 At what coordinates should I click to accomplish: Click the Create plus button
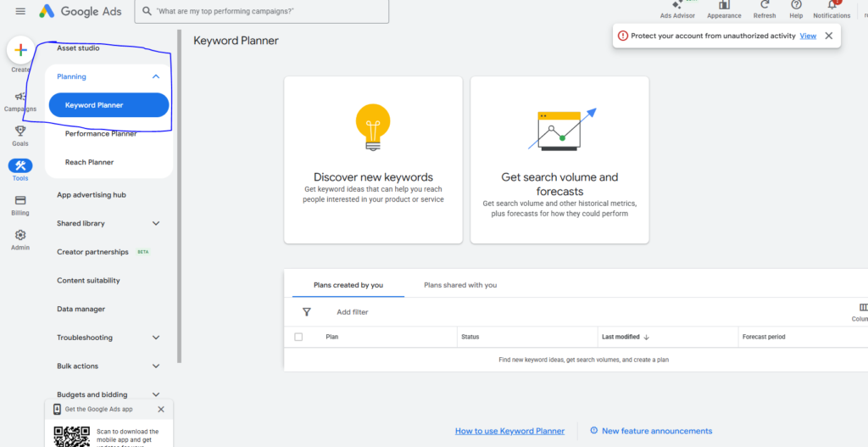[x=21, y=51]
